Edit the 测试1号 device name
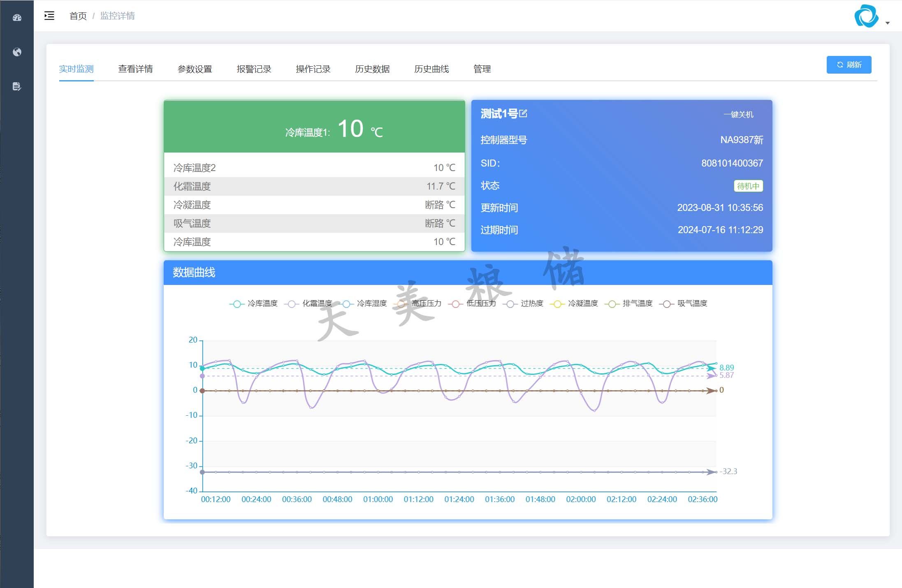902x588 pixels. (x=523, y=113)
